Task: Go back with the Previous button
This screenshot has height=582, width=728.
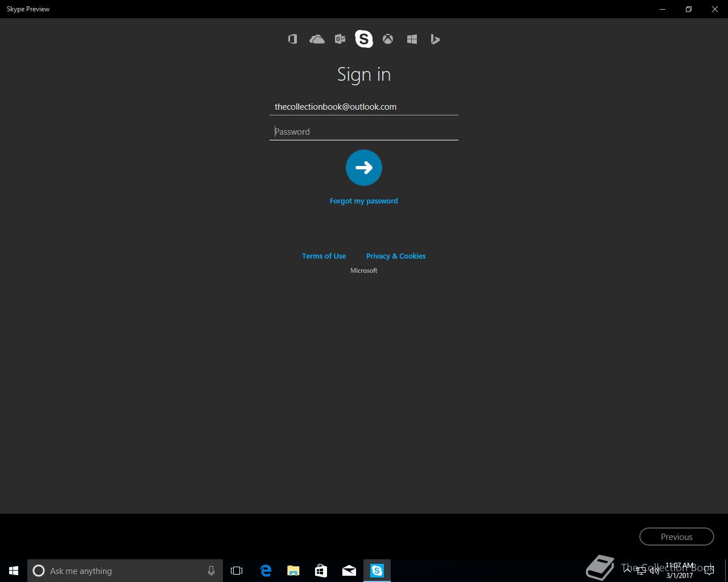Action: tap(677, 537)
